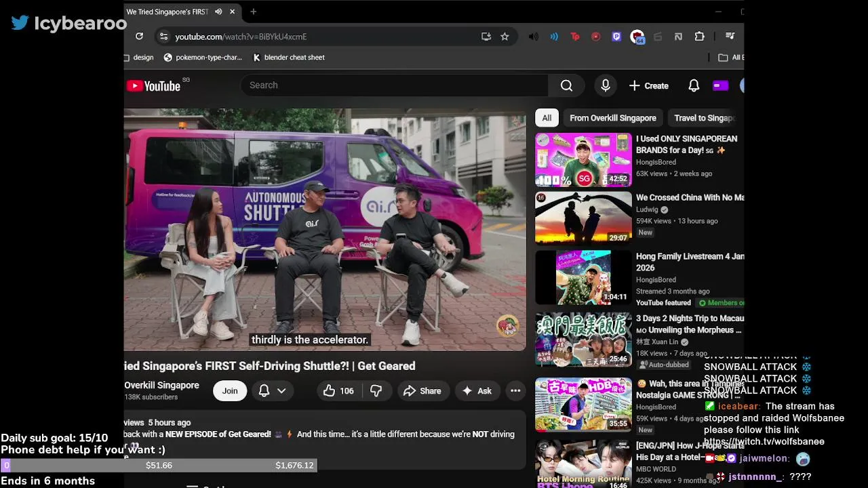868x488 pixels.
Task: Close the YouTube browser tab
Action: point(233,12)
